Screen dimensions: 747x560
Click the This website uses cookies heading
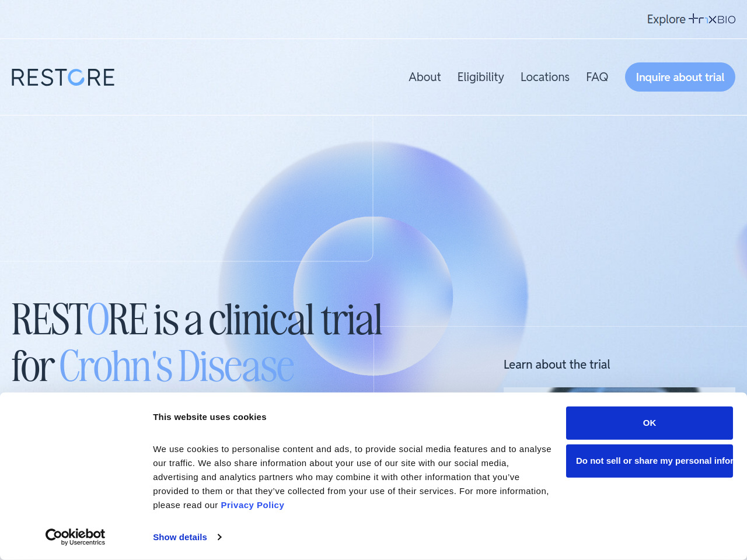tap(210, 417)
